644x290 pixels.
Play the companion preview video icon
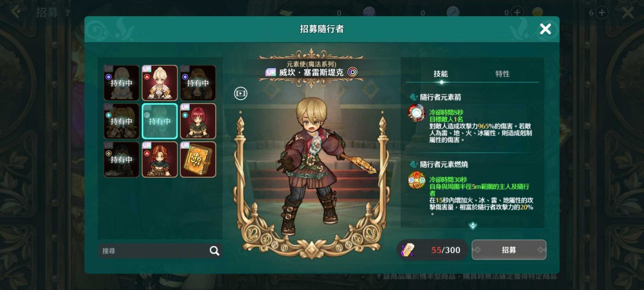coord(241,93)
